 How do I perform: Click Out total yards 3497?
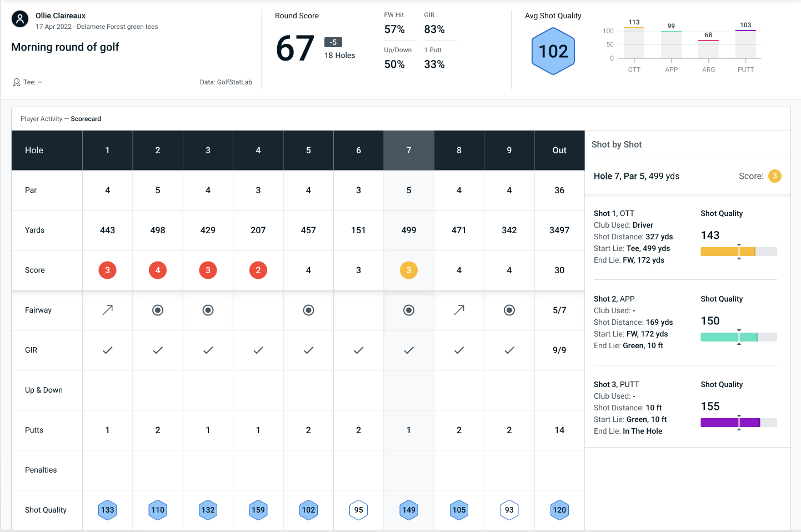pos(559,230)
